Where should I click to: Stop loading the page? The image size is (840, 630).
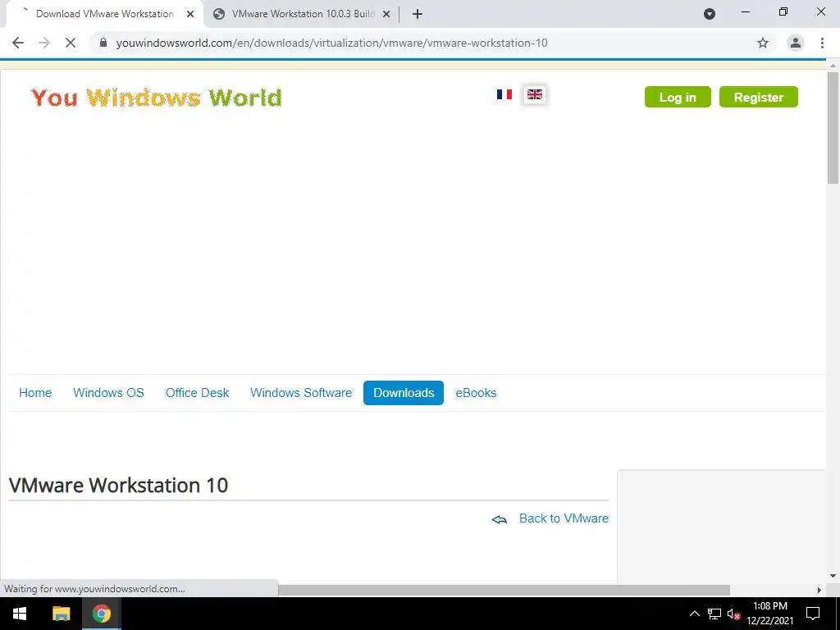pos(71,43)
